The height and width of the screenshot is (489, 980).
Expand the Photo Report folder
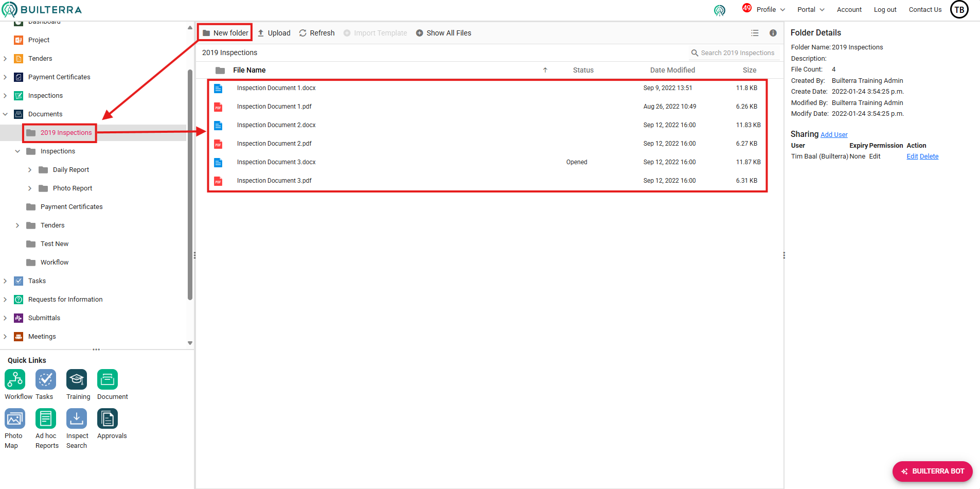click(x=30, y=188)
